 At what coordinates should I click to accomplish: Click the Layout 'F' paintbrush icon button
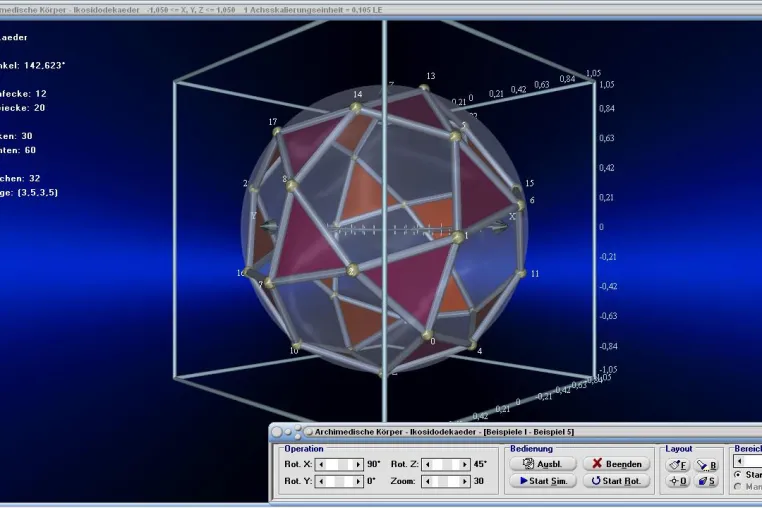[677, 465]
